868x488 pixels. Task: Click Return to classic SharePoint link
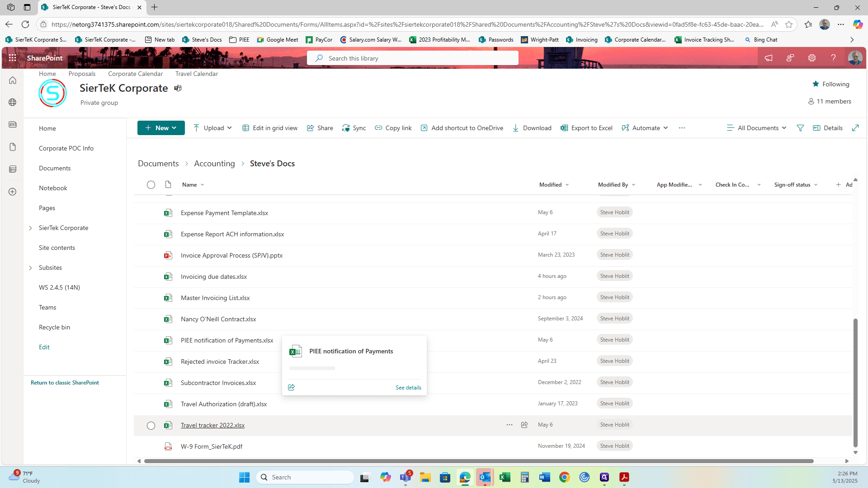[65, 383]
